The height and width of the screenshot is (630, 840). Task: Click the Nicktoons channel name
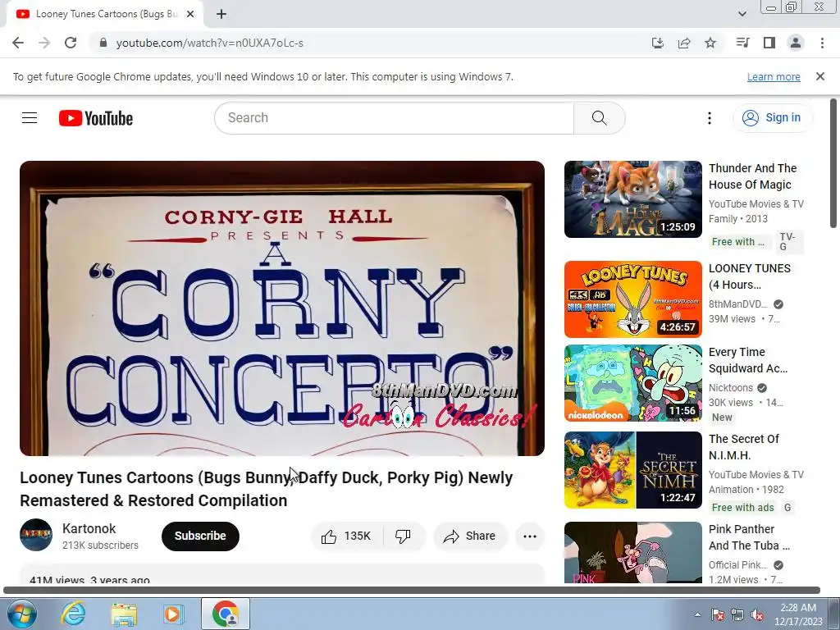tap(731, 387)
